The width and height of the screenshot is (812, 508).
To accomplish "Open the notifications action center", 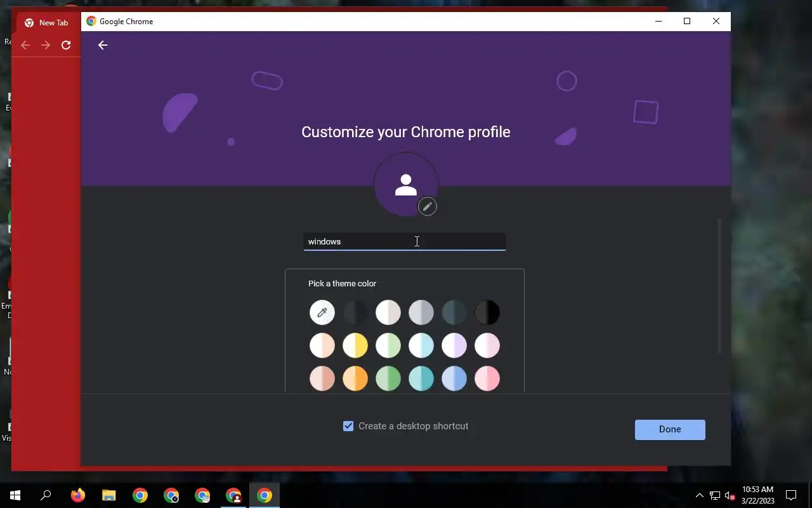I will pyautogui.click(x=791, y=495).
